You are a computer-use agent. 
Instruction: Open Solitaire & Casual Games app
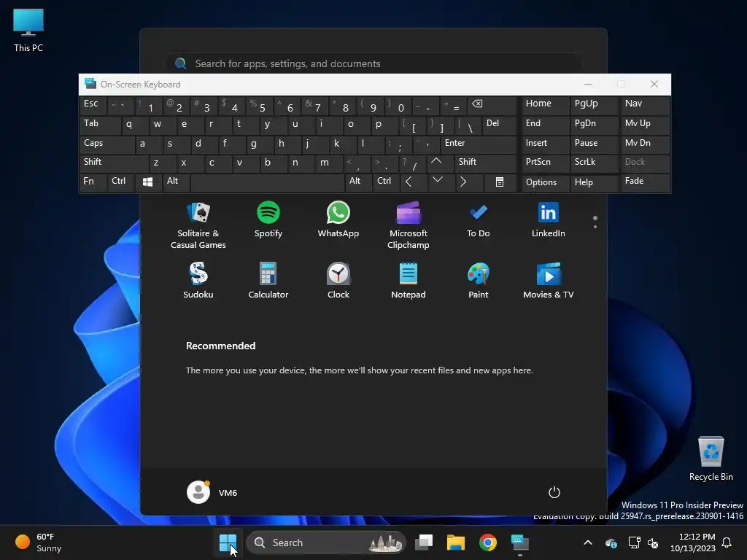pyautogui.click(x=198, y=225)
